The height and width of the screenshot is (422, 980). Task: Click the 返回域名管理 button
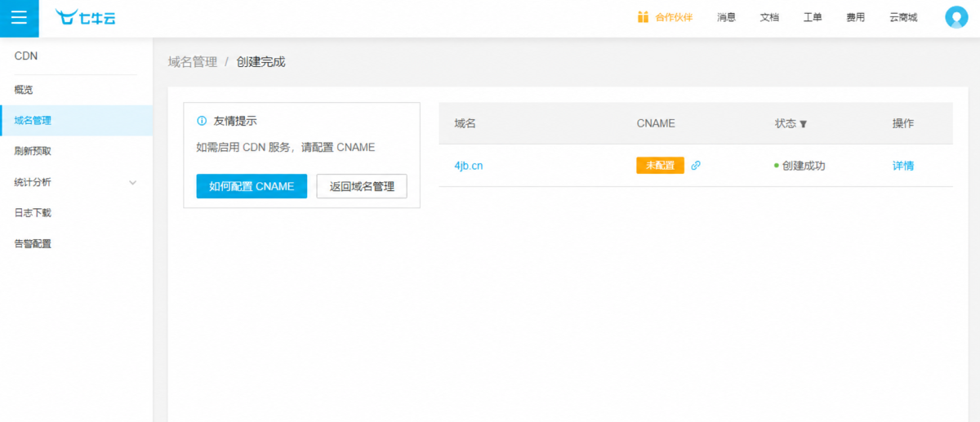coord(362,186)
